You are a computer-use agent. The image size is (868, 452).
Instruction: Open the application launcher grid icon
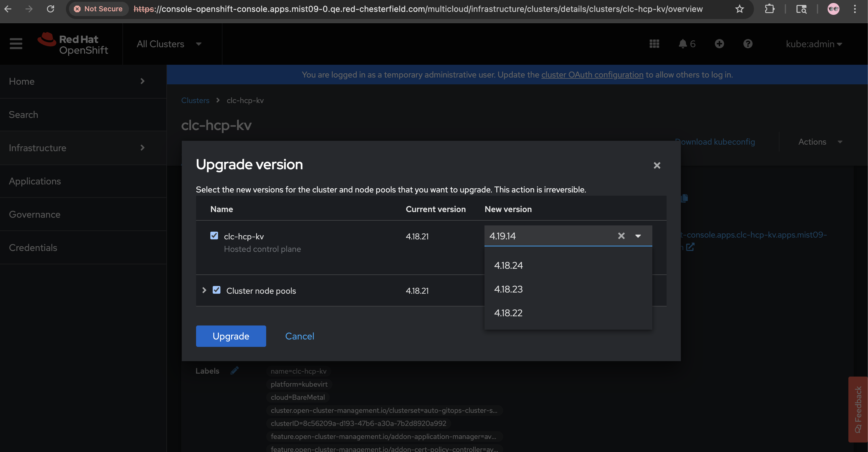[x=654, y=44]
